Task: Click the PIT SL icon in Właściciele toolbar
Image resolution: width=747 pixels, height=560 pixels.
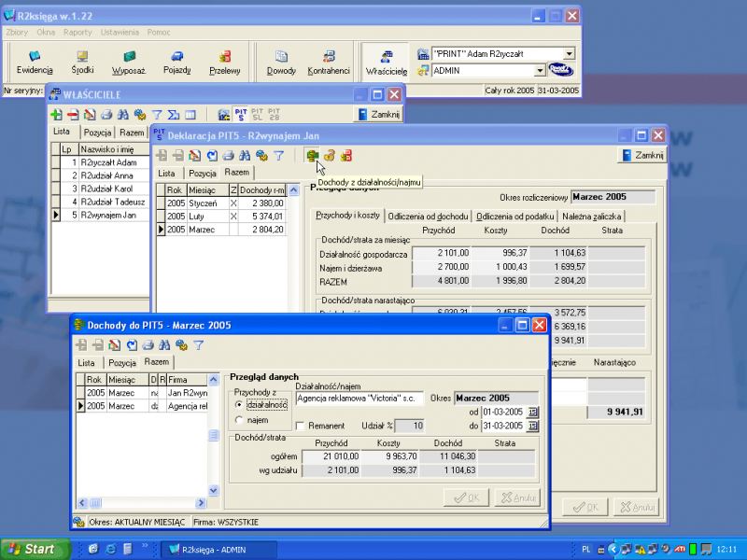Action: point(258,114)
